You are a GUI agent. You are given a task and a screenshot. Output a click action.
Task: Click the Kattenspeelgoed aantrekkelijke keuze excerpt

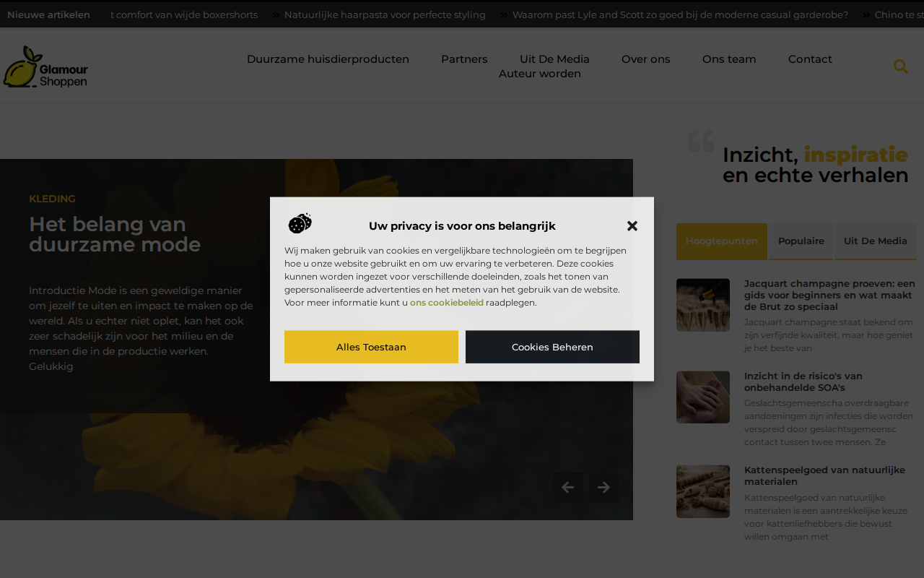point(826,517)
